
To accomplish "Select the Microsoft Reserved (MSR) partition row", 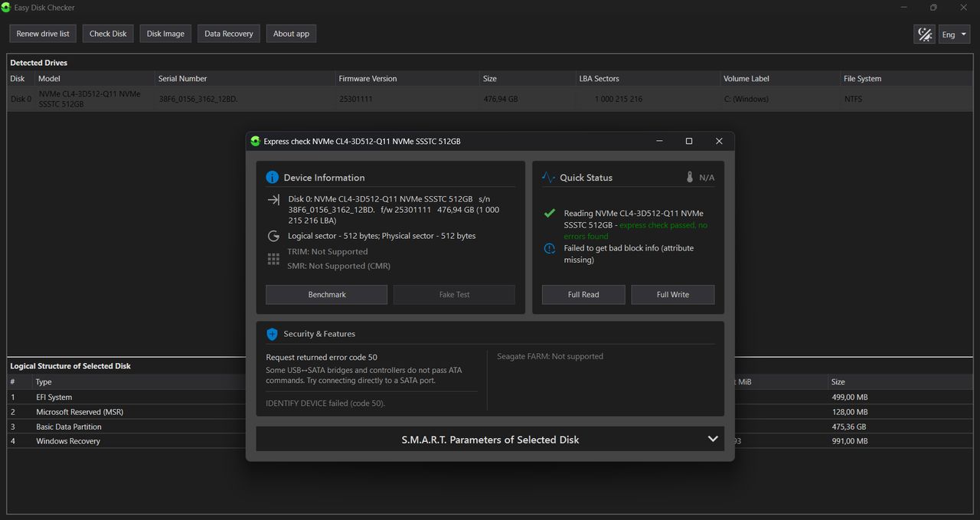I will point(126,411).
